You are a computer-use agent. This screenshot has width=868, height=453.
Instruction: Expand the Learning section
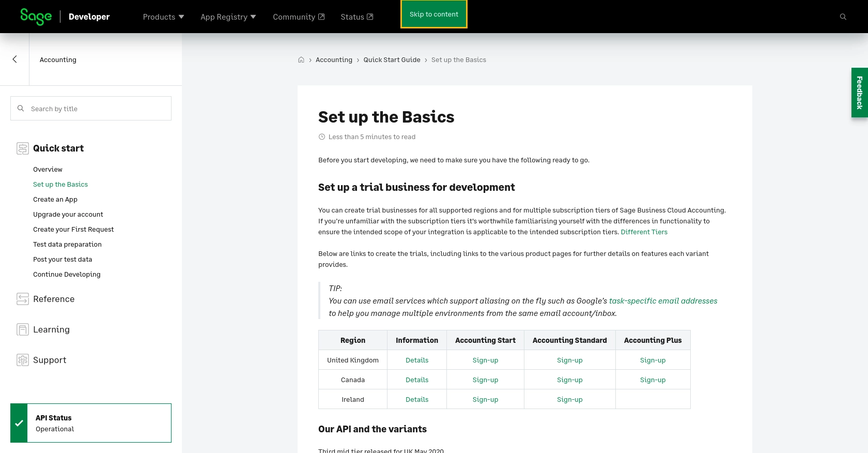tap(51, 329)
